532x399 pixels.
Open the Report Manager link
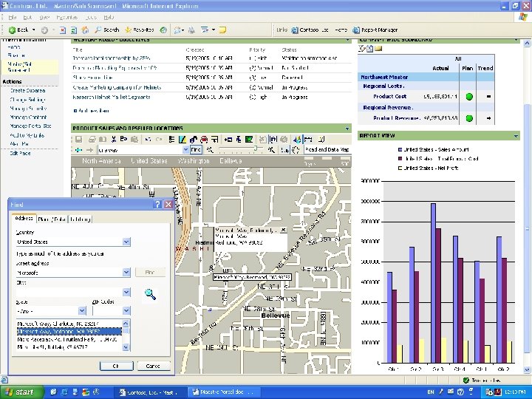click(375, 30)
